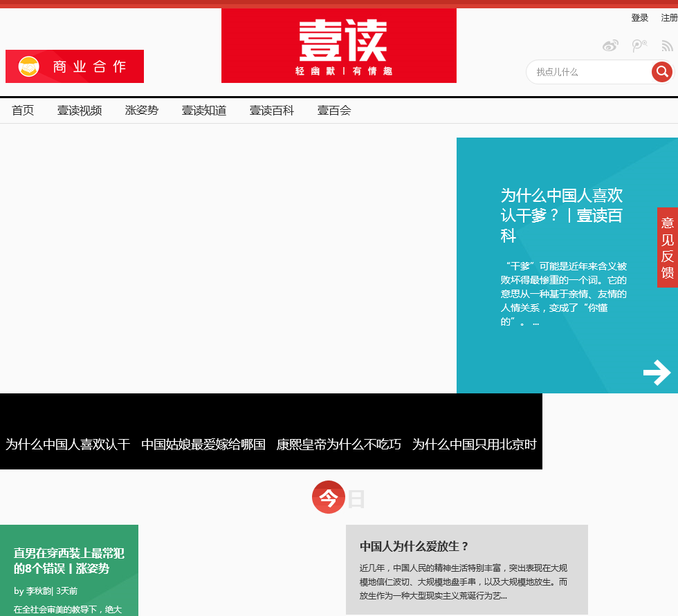The height and width of the screenshot is (616, 678).
Task: Click the 壹读 red logo banner
Action: (339, 46)
